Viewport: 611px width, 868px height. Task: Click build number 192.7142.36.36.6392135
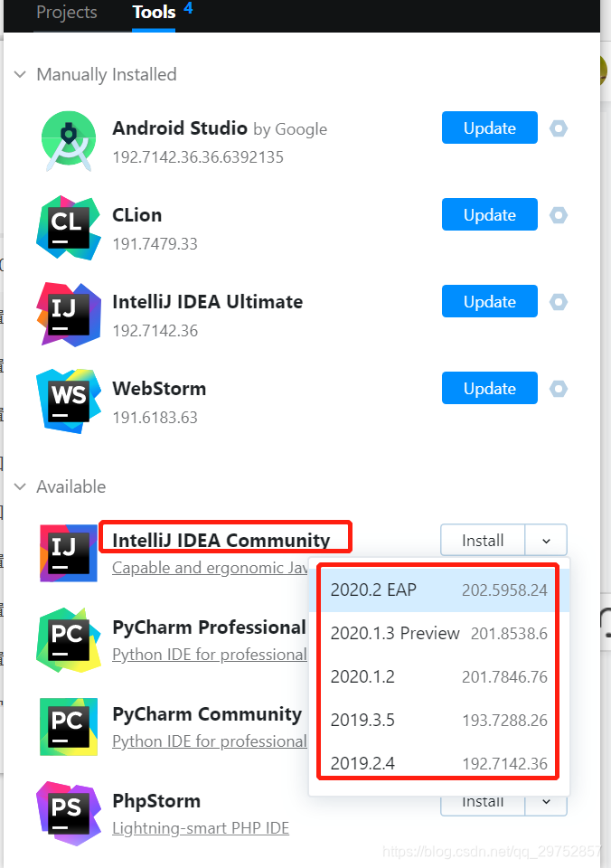click(198, 157)
